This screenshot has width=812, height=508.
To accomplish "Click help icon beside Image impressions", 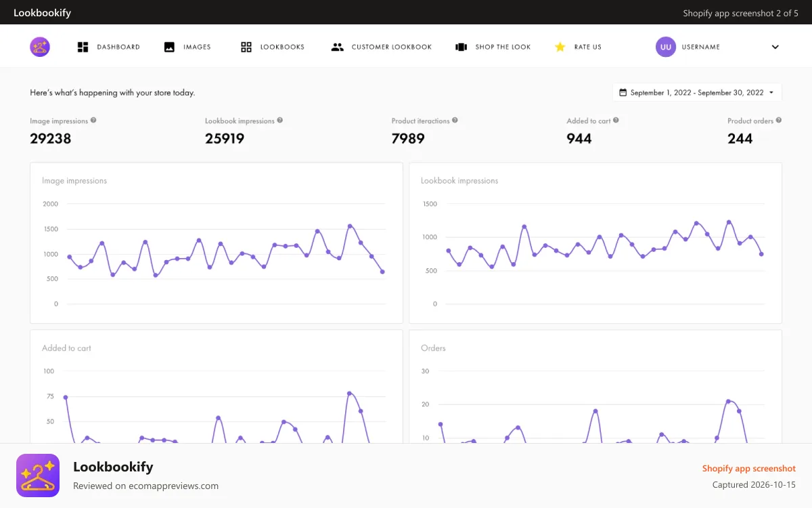I will 93,121.
